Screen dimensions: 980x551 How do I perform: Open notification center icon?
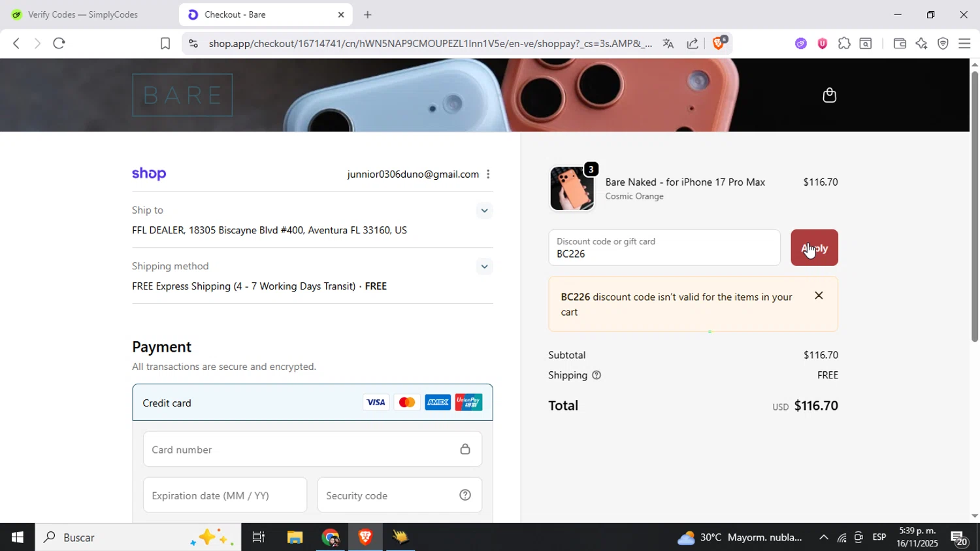pos(959,538)
